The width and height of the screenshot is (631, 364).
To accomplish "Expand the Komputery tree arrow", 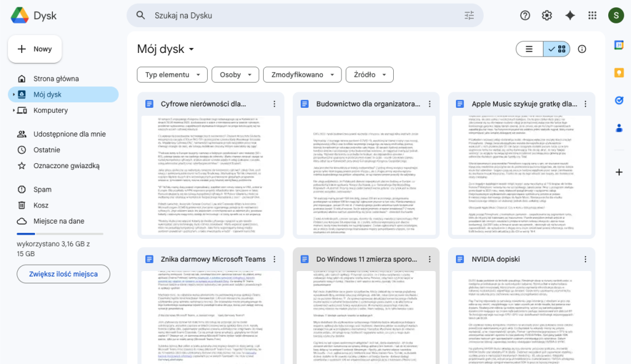I will (14, 111).
